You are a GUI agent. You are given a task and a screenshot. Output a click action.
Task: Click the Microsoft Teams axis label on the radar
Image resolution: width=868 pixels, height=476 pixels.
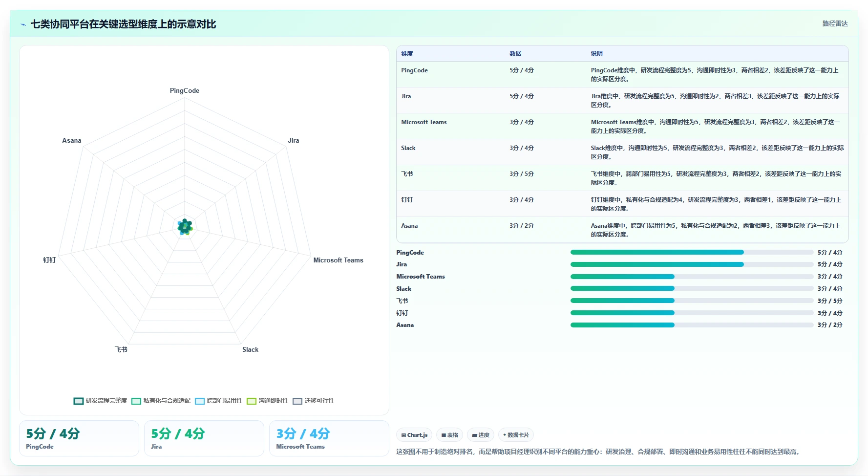tap(339, 260)
